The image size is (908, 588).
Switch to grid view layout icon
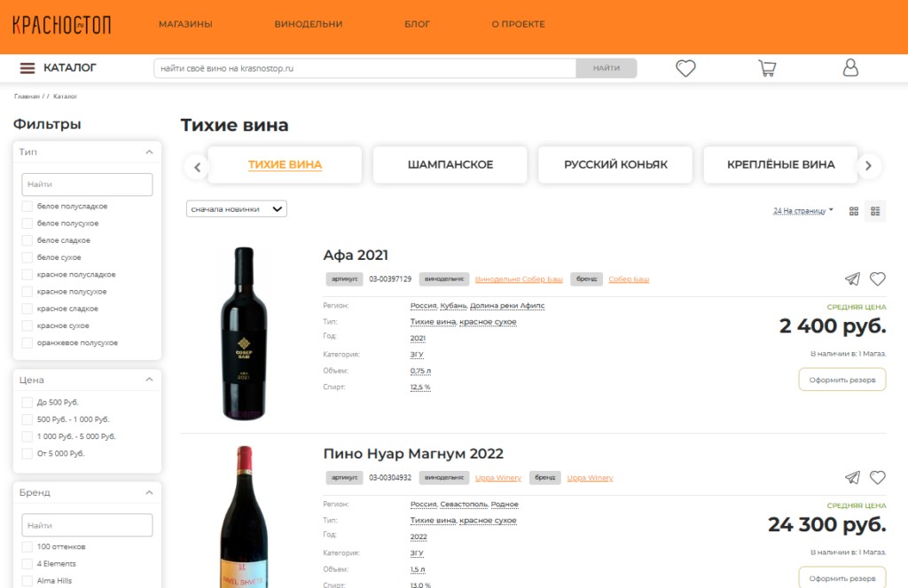click(x=854, y=211)
